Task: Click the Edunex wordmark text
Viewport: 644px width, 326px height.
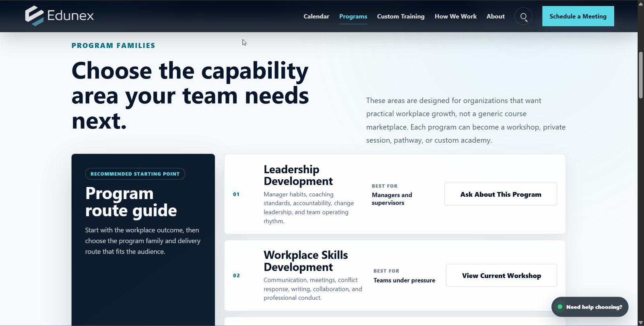Action: [70, 16]
